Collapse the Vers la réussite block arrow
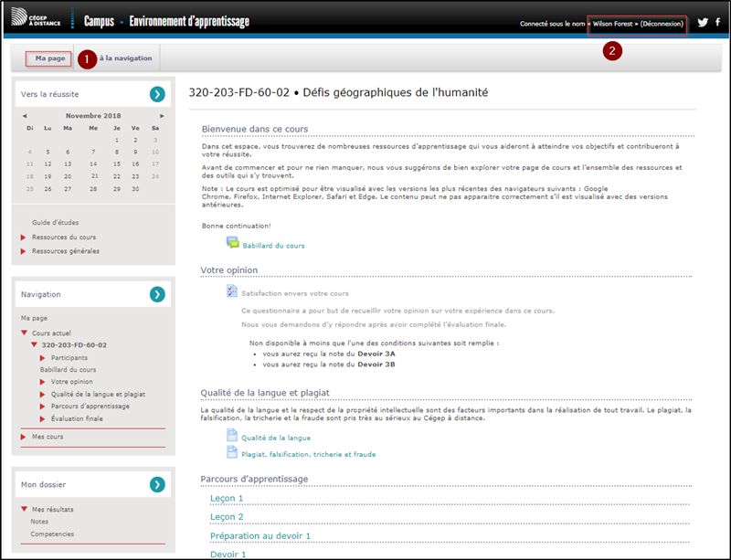 tap(157, 93)
